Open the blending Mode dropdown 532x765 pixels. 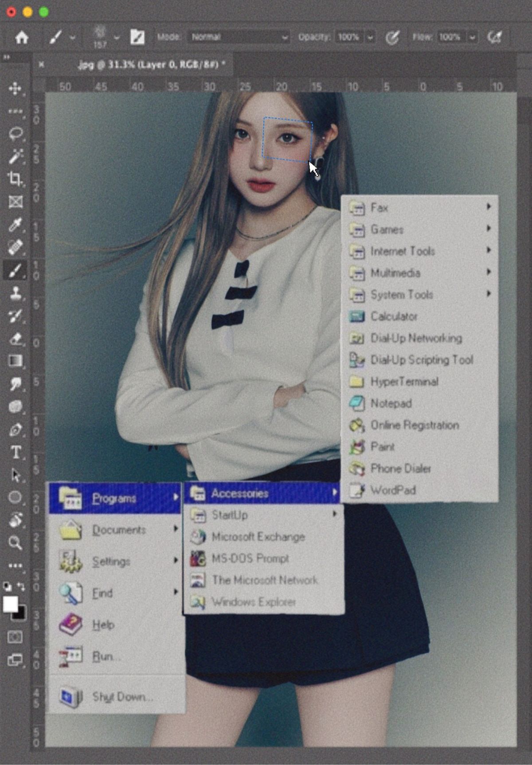239,37
